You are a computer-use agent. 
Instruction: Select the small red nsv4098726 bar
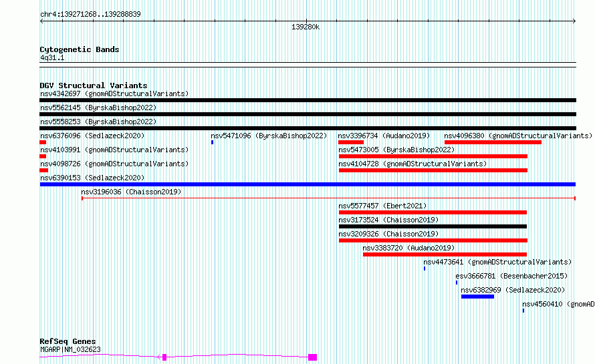[x=43, y=170]
